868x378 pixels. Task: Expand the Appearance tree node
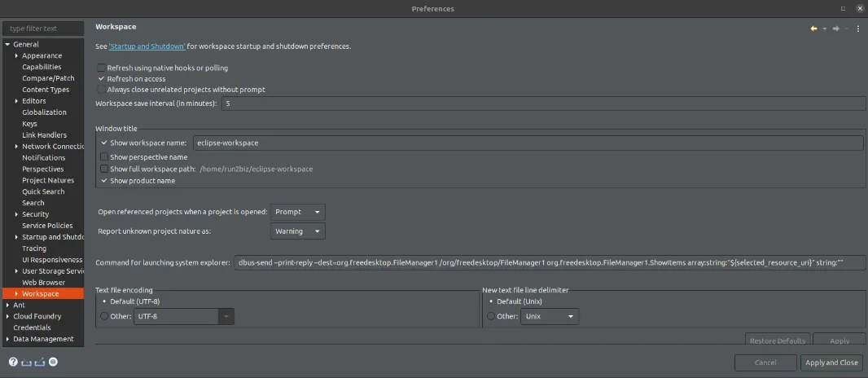coord(16,56)
